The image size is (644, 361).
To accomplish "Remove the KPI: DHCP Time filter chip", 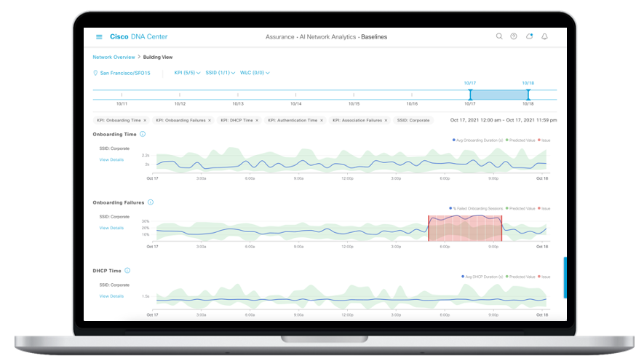I will [257, 120].
